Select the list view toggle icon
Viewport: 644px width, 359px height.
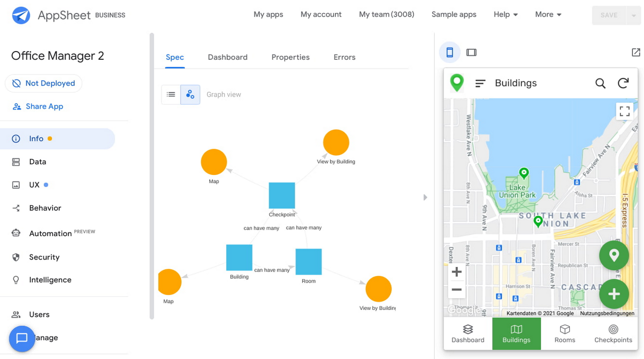click(171, 94)
